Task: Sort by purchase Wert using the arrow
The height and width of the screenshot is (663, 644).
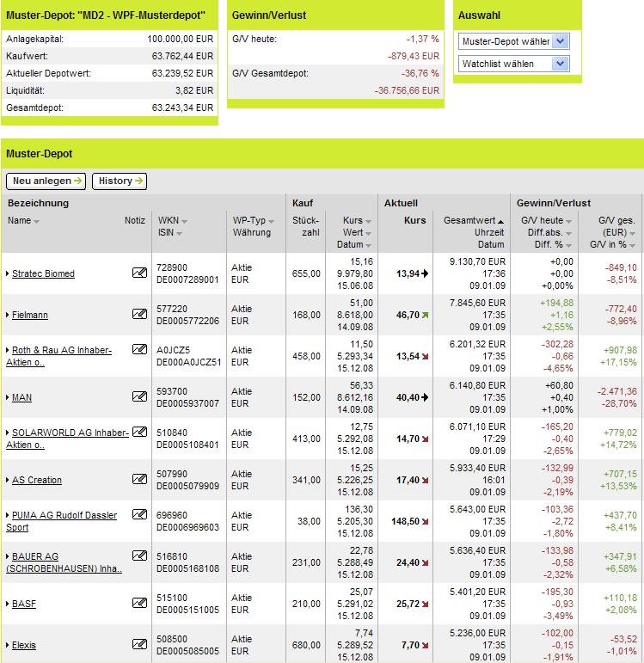Action: pyautogui.click(x=368, y=233)
